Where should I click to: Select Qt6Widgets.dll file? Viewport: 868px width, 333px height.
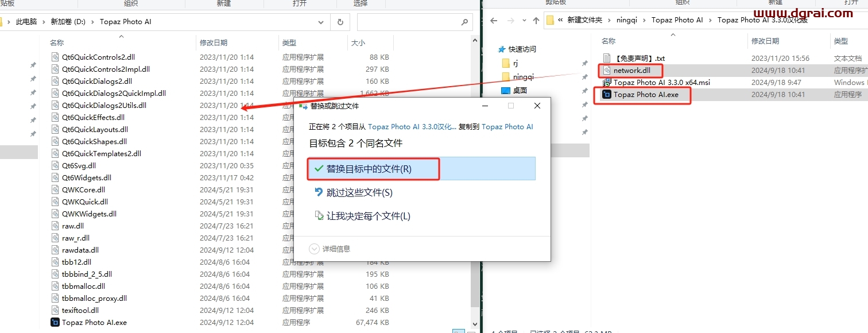[86, 177]
